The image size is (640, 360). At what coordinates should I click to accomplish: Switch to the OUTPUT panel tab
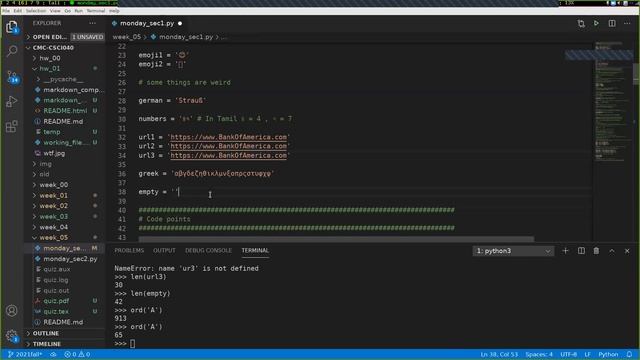pos(164,250)
